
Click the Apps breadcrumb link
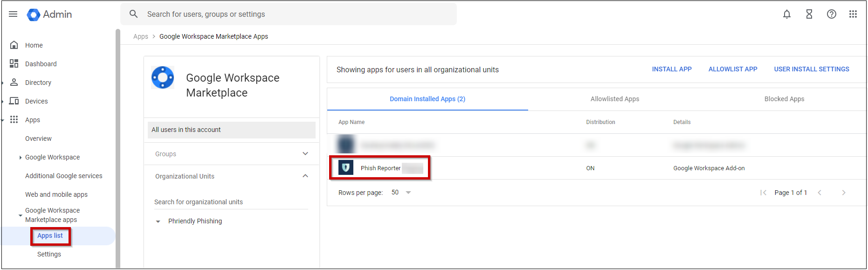click(x=141, y=36)
